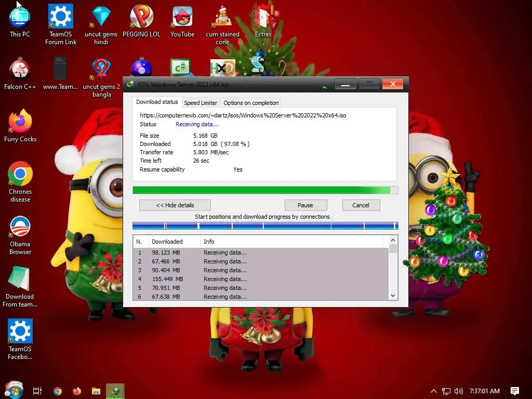Click the Downloaded column header
The image size is (532, 399).
coord(175,242)
